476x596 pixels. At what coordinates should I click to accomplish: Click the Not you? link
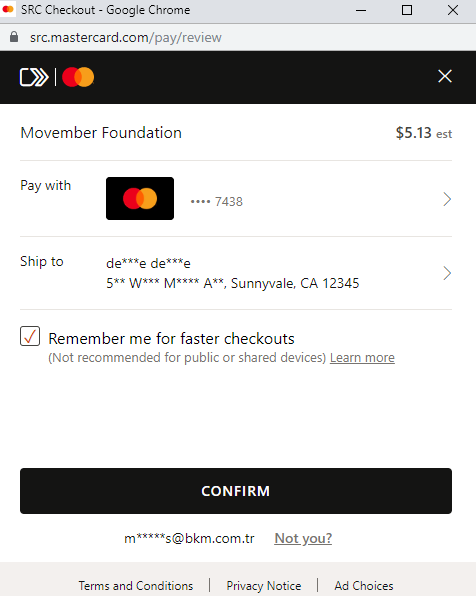click(303, 538)
